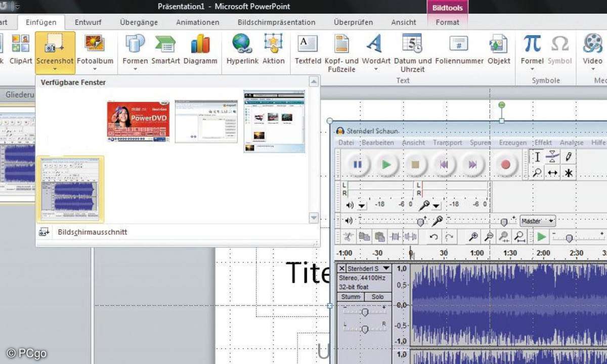Image resolution: width=607 pixels, height=364 pixels.
Task: Click the Redo arrow in Audacity
Action: point(449,237)
